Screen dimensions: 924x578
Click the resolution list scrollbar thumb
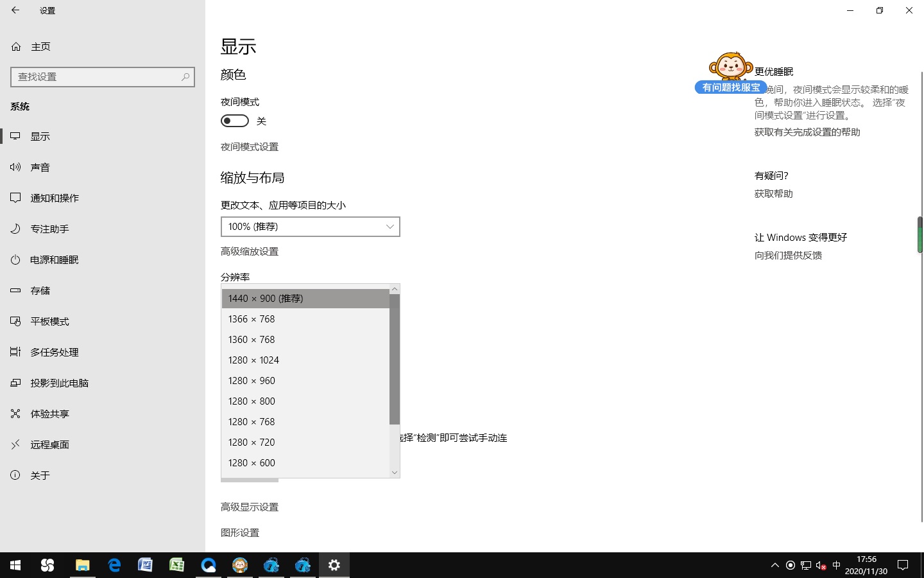point(395,360)
